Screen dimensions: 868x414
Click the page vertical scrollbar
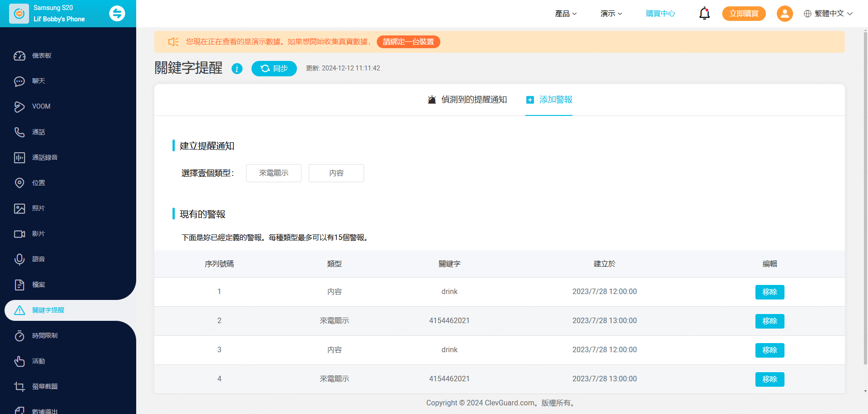pos(865,198)
